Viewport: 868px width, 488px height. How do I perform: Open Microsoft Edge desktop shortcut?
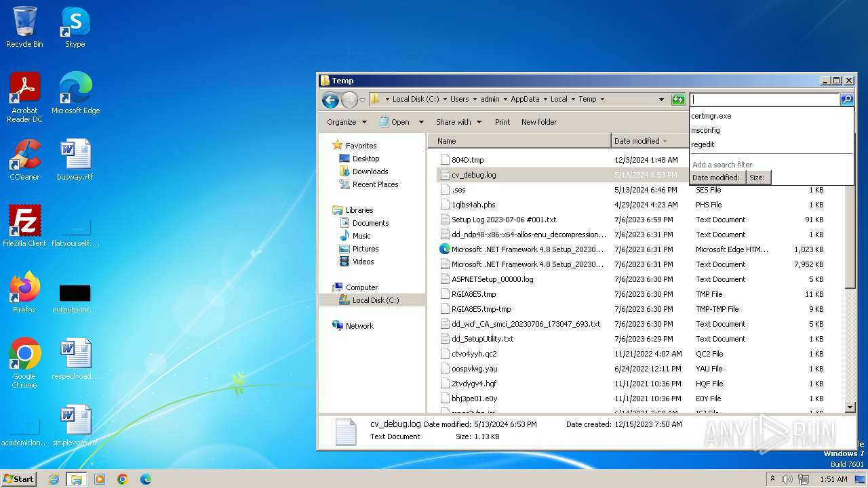click(x=75, y=94)
